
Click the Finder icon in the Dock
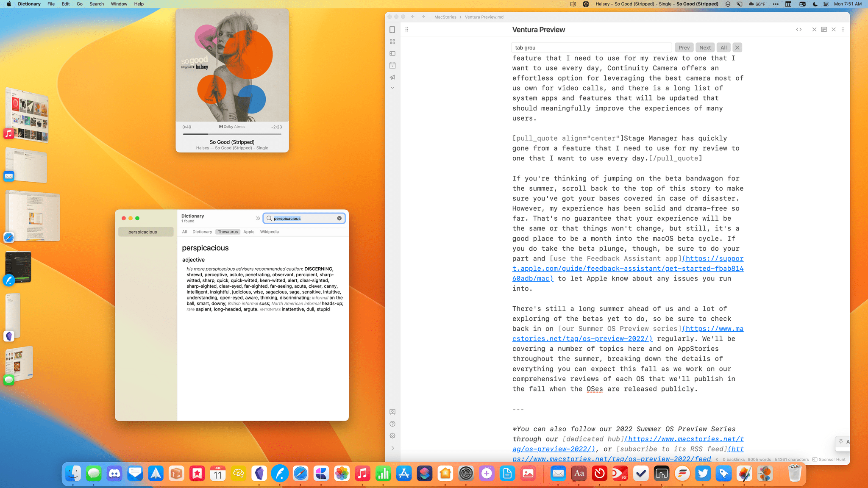[73, 473]
